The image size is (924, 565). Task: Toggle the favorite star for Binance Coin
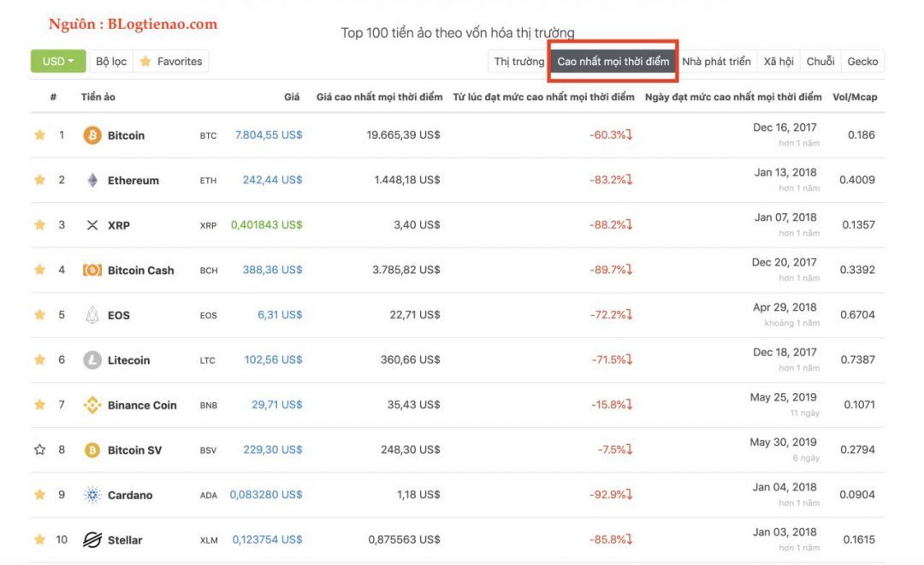tap(39, 404)
